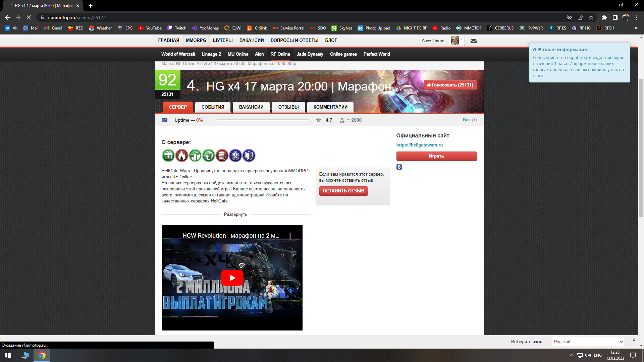Viewport: 644px width, 362px height.
Task: Click the AwesOome user avatar
Action: click(x=455, y=41)
